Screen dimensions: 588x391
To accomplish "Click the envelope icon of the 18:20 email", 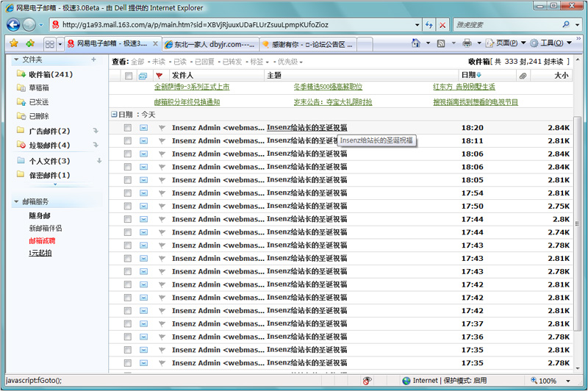I will [x=143, y=128].
